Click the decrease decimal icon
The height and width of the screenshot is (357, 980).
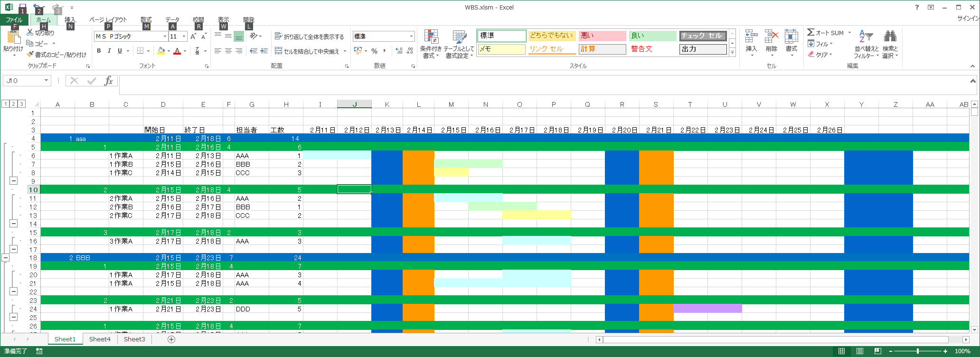click(x=410, y=51)
